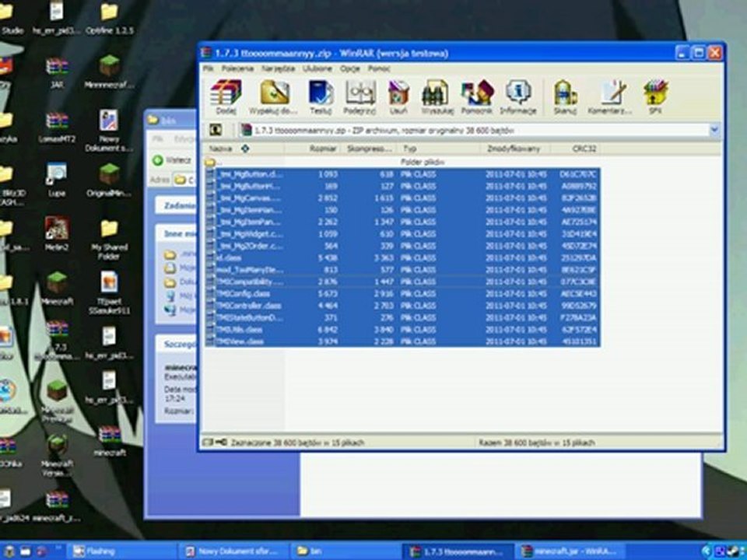This screenshot has width=747, height=560.
Task: Switch to Flashing taskbar button
Action: click(x=123, y=551)
